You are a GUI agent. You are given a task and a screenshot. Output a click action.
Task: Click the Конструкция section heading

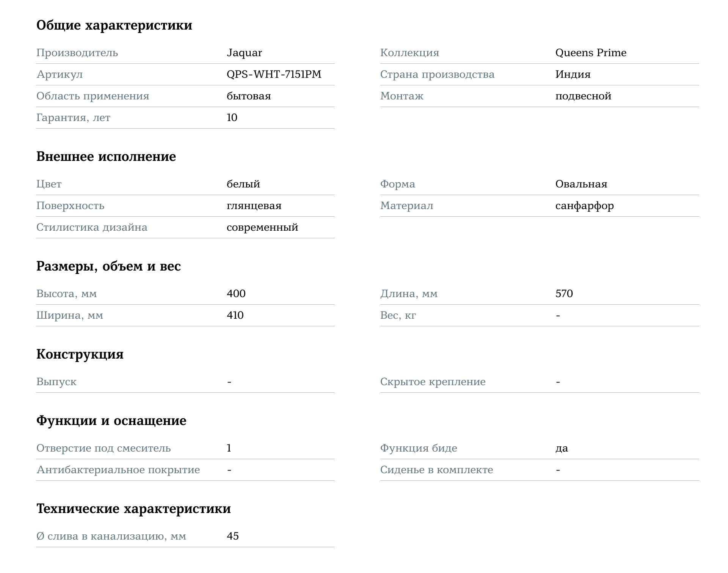(x=80, y=354)
